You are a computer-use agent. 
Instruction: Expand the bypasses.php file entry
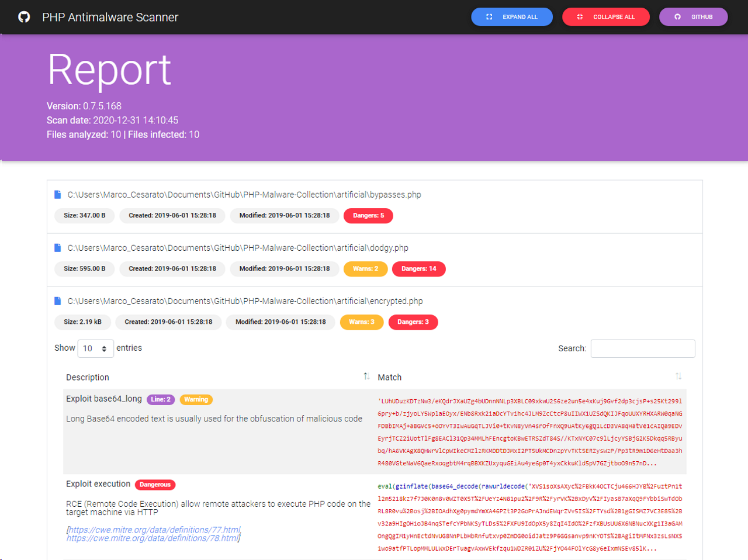(244, 195)
